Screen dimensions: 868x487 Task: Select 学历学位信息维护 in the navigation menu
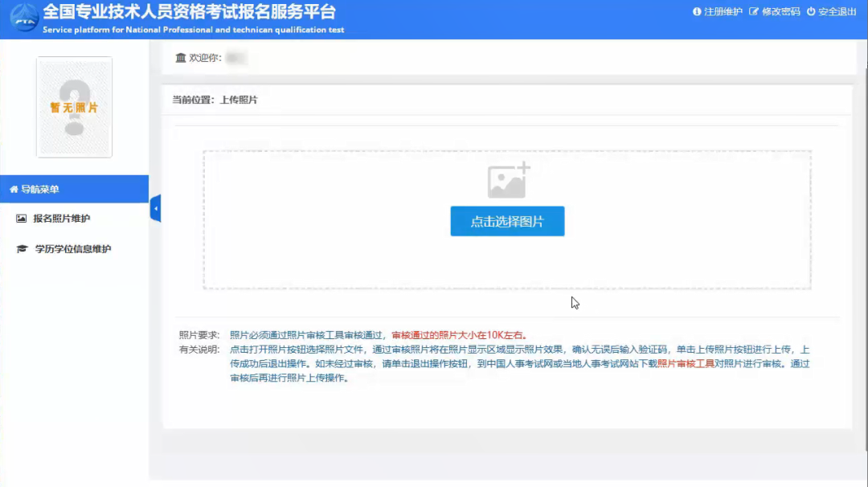(x=72, y=249)
